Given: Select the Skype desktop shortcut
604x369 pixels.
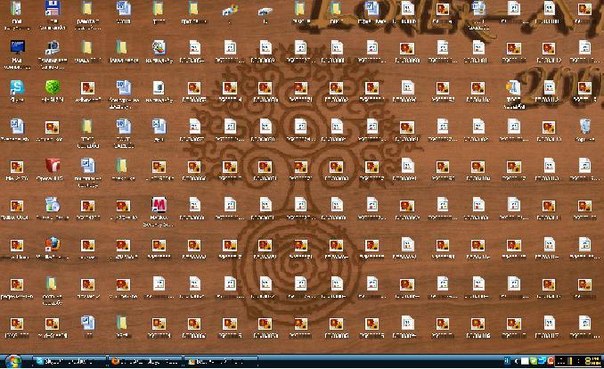Looking at the screenshot, I should tap(17, 87).
